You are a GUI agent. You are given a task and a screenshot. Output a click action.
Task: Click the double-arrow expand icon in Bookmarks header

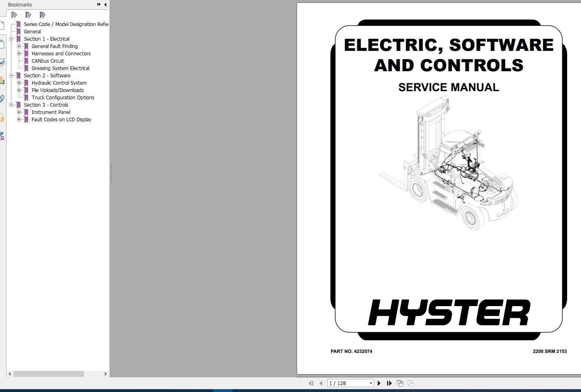(x=99, y=4)
